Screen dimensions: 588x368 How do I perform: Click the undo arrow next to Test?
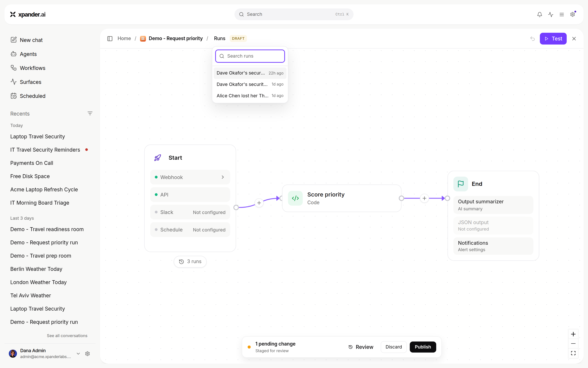click(x=532, y=38)
